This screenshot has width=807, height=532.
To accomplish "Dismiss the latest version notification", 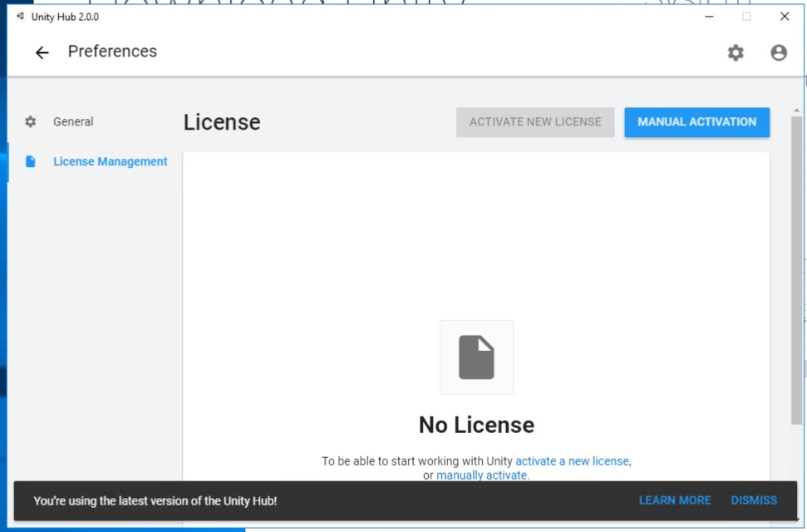I will tap(754, 500).
